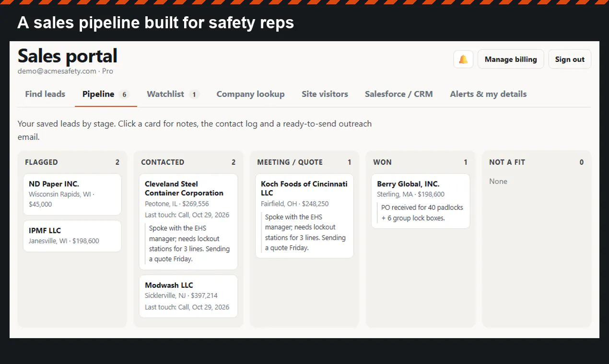Click 'Fairfield, OH · $248,250' text
The width and height of the screenshot is (609, 364).
(x=295, y=204)
